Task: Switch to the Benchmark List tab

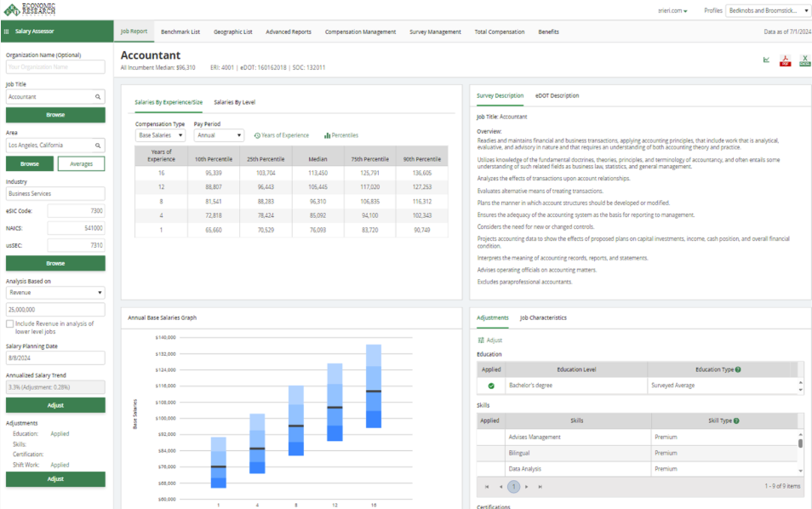Action: point(180,31)
